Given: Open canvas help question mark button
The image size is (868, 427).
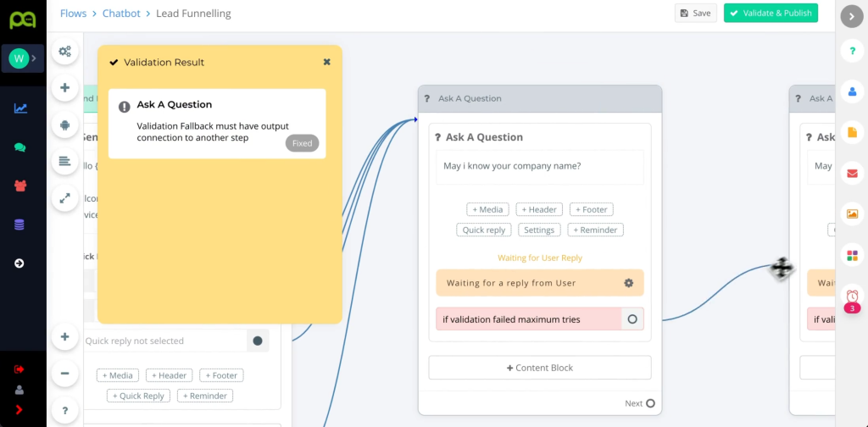Looking at the screenshot, I should pyautogui.click(x=64, y=410).
